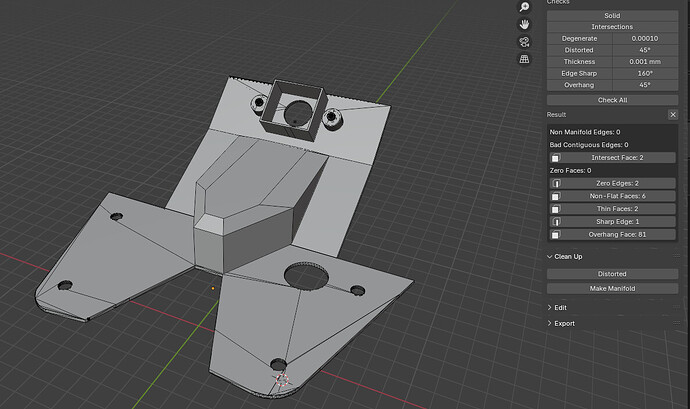
Task: Click select icon on Thin Faces result
Action: [x=556, y=209]
